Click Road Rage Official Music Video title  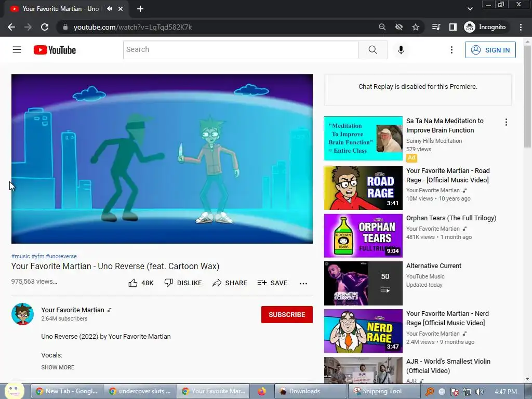coord(448,175)
